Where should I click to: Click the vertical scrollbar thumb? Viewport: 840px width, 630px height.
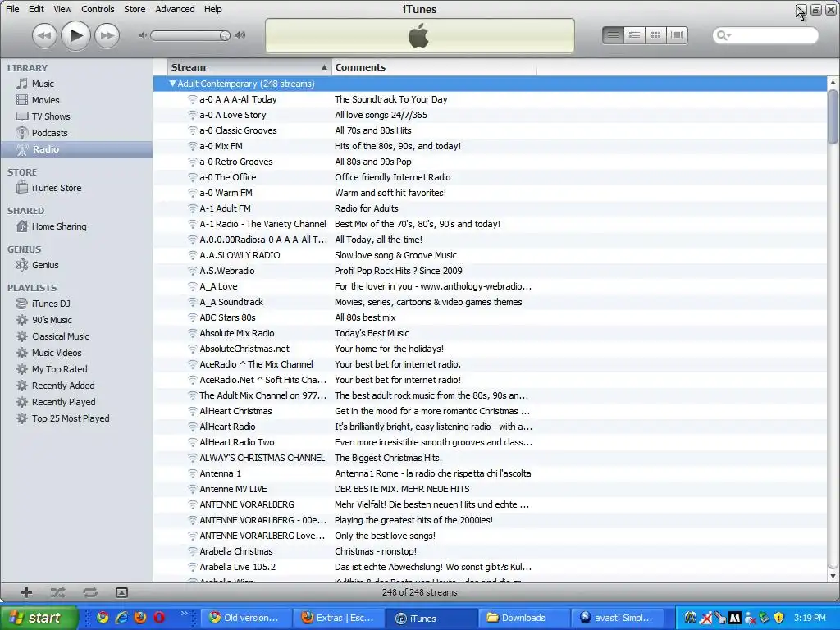833,116
